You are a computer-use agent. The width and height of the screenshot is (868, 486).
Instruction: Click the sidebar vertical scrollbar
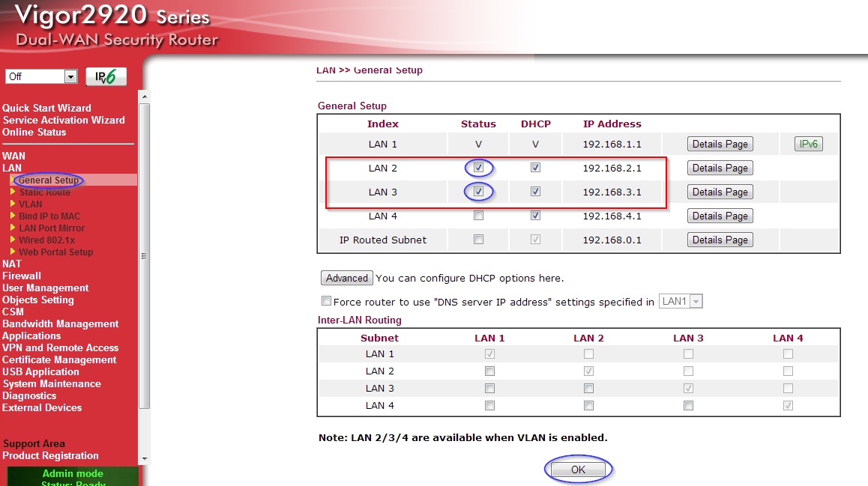145,255
